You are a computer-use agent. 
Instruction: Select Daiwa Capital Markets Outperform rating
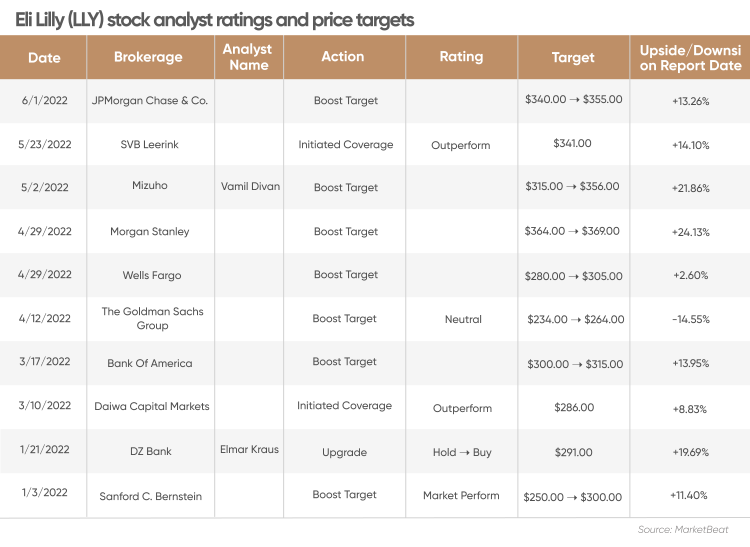tap(462, 408)
